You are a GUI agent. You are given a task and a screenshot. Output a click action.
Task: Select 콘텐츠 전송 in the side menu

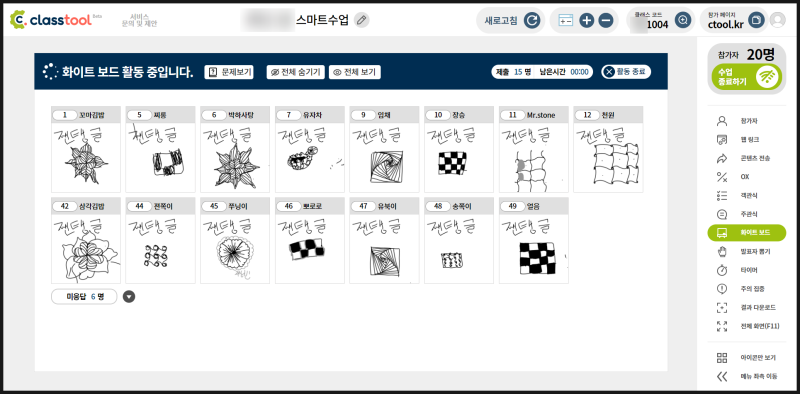[747, 158]
